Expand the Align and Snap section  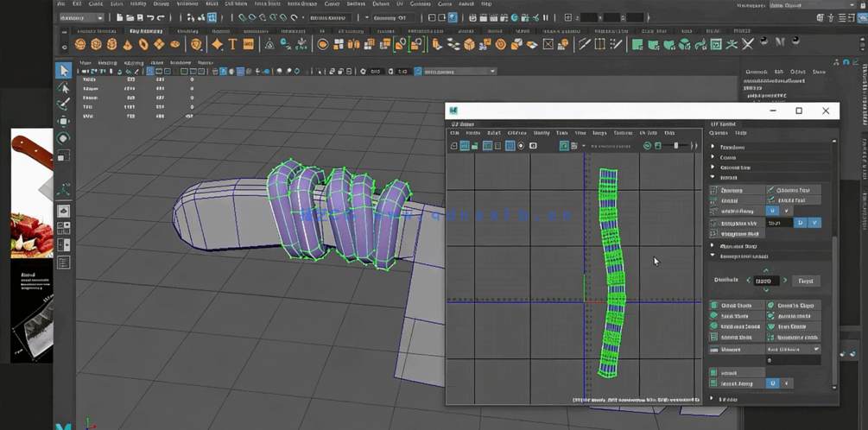713,246
